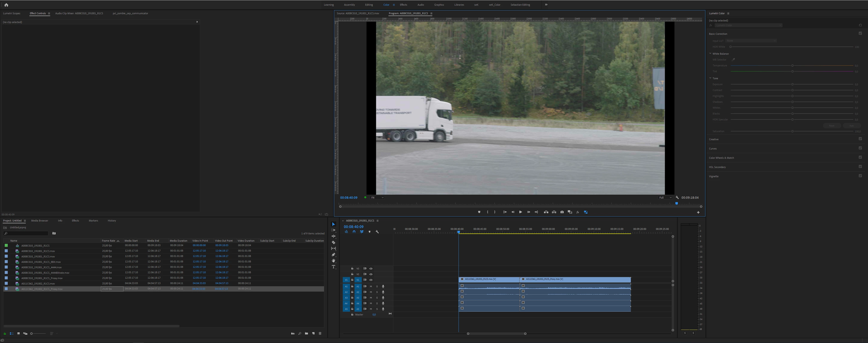Toggle the Curves section checkbox

[860, 148]
